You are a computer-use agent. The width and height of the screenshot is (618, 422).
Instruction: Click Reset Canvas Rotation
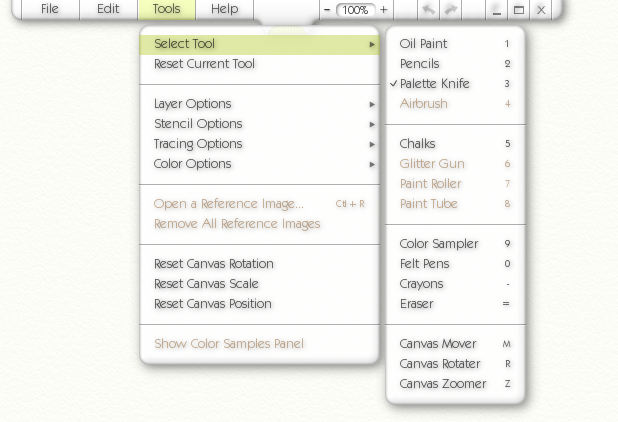point(214,264)
